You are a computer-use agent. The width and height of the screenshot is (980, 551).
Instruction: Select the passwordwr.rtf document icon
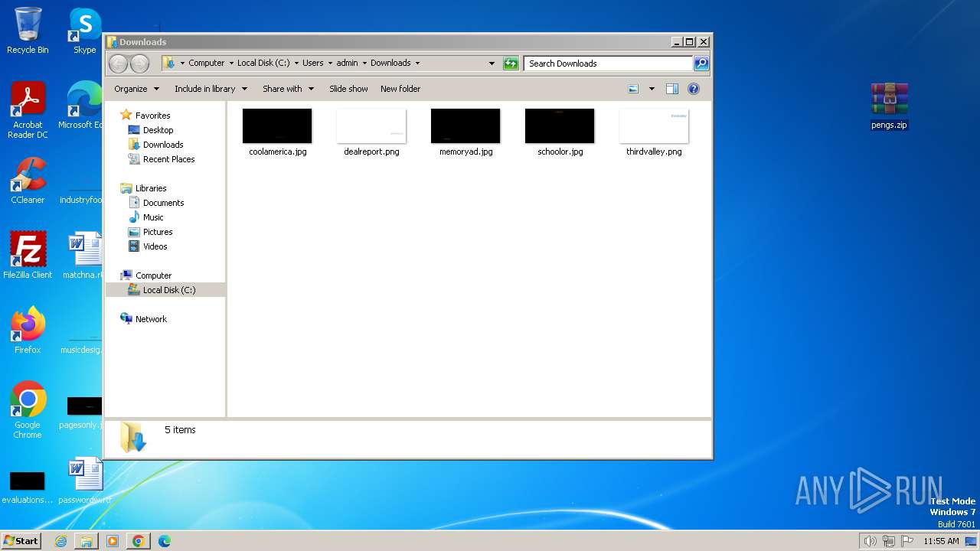click(x=85, y=481)
